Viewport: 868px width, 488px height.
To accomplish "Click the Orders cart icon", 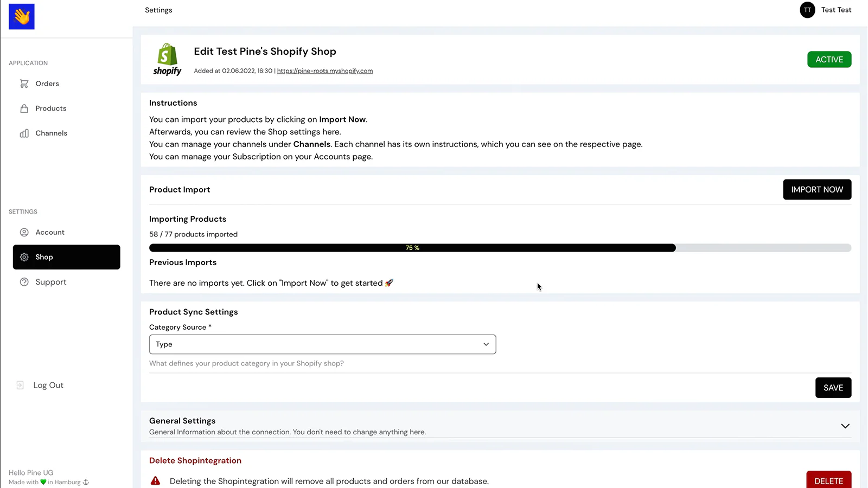I will [x=24, y=84].
